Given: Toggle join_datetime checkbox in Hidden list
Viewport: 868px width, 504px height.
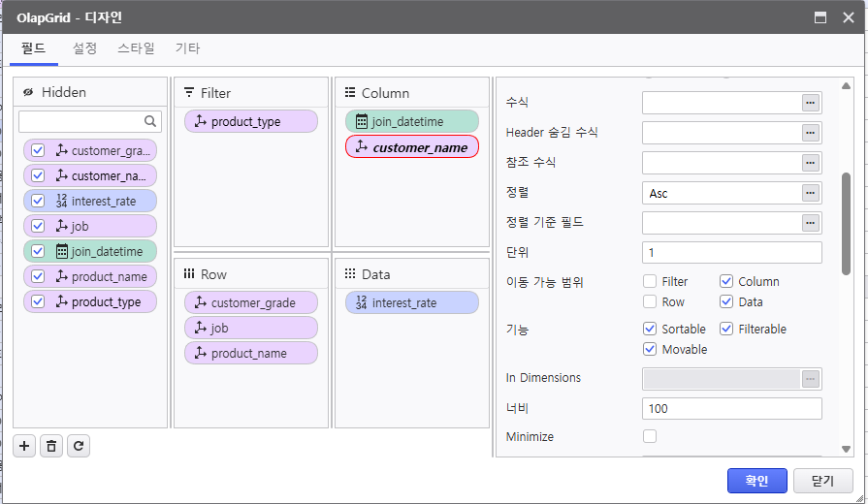Looking at the screenshot, I should [x=38, y=251].
